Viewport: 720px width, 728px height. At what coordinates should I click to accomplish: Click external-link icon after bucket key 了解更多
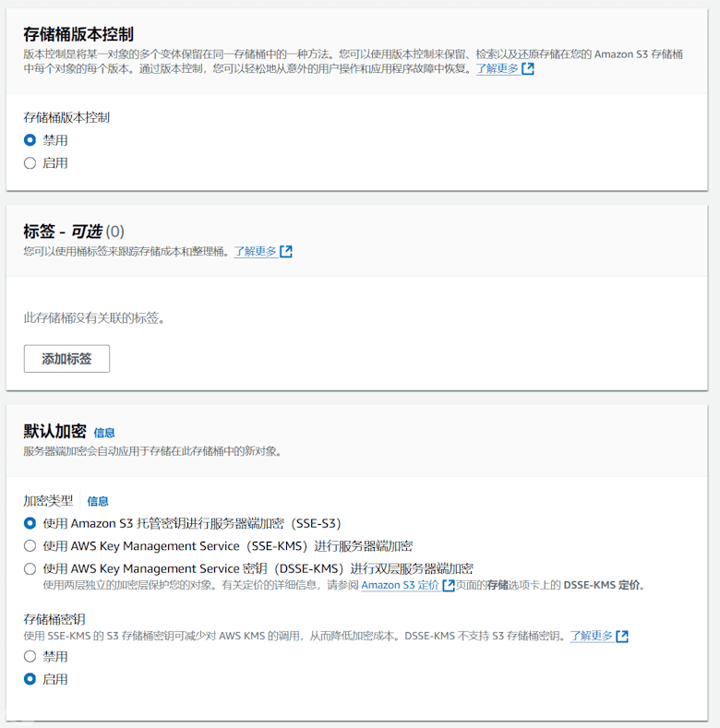[x=622, y=636]
